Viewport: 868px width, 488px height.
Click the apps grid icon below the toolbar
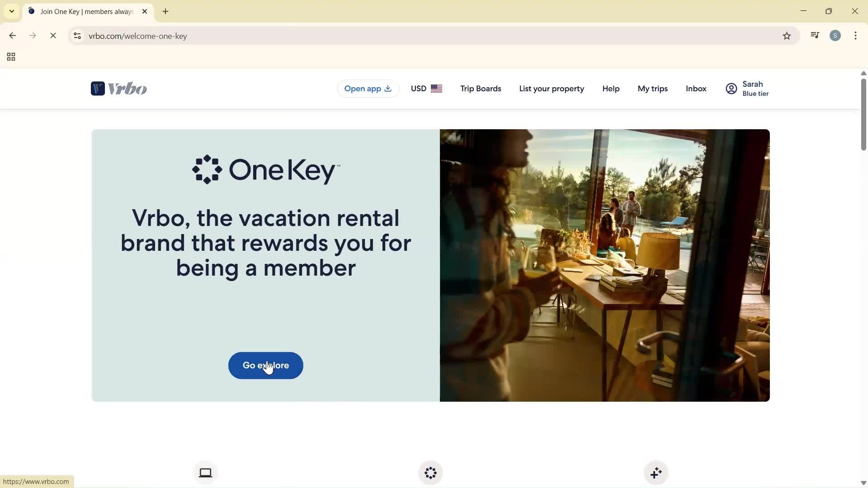pyautogui.click(x=10, y=56)
